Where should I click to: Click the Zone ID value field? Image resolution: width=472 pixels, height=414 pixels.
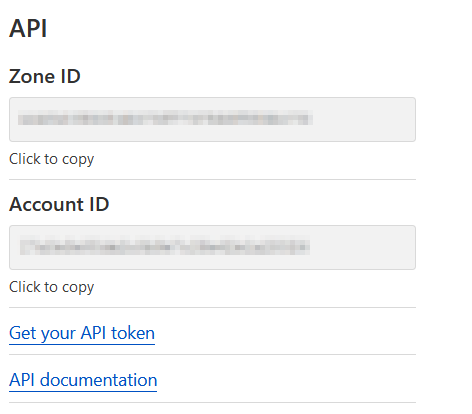[212, 119]
